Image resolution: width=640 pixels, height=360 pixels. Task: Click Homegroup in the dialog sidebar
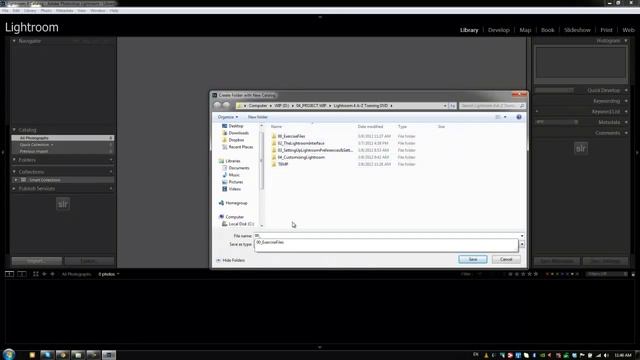click(236, 203)
